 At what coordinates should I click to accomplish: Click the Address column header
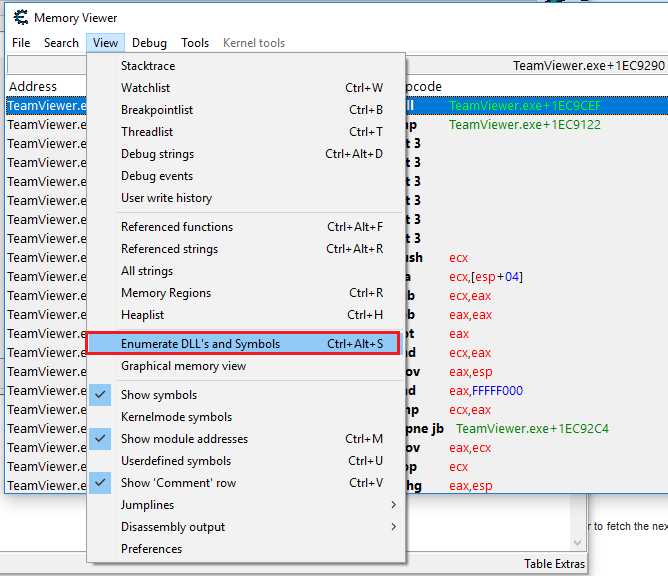coord(33,86)
